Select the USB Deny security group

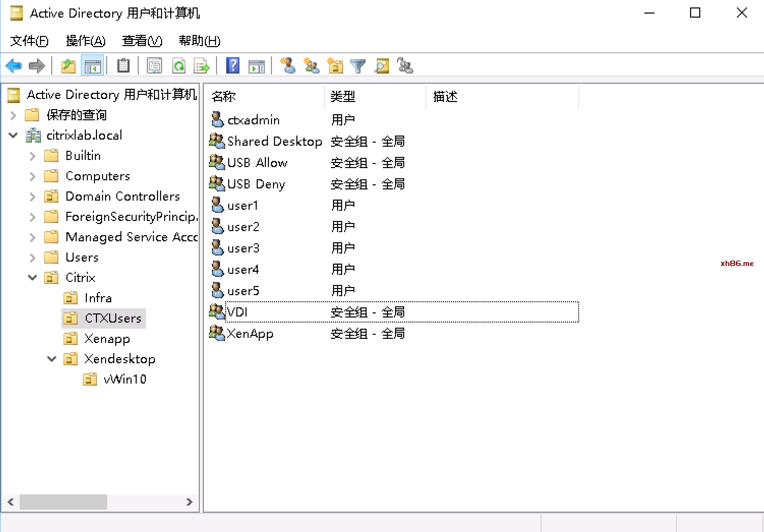[x=256, y=184]
